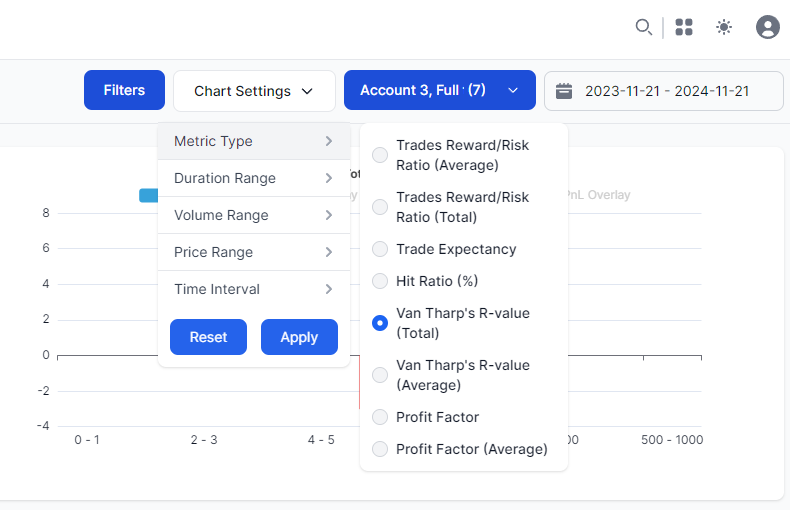The width and height of the screenshot is (790, 510).
Task: Click the calendar icon in date field
Action: pyautogui.click(x=564, y=91)
